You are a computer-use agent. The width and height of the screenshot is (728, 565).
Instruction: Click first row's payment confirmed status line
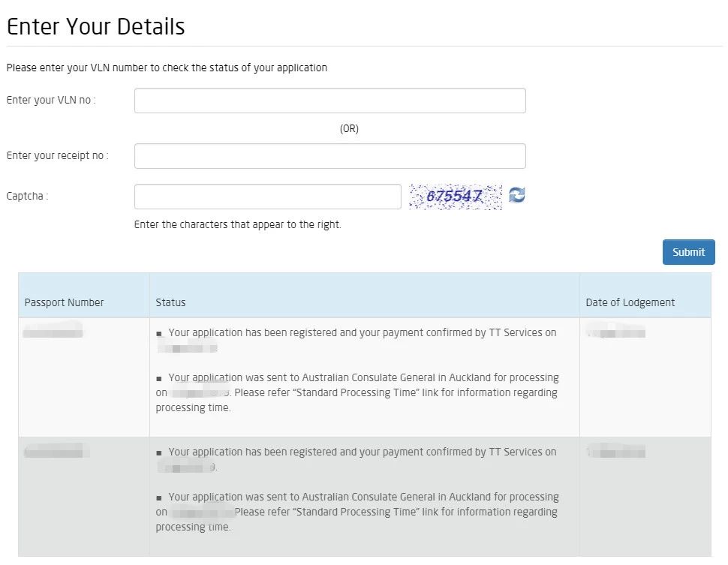pyautogui.click(x=362, y=332)
